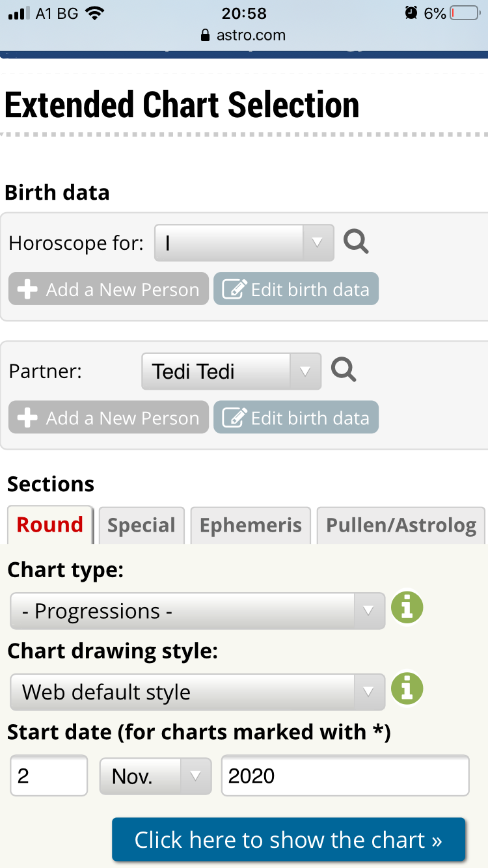Open the Ephemeris tab
Image resolution: width=488 pixels, height=868 pixels.
(x=251, y=525)
